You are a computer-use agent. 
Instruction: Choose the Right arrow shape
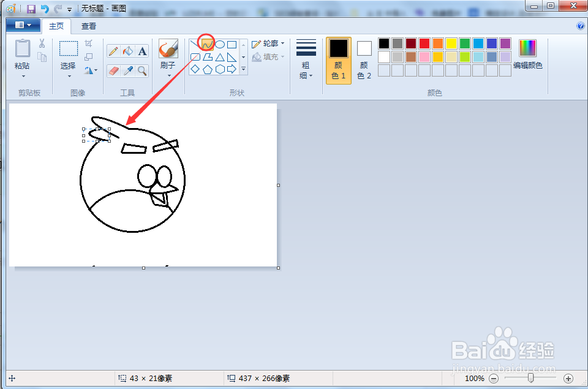[x=232, y=69]
